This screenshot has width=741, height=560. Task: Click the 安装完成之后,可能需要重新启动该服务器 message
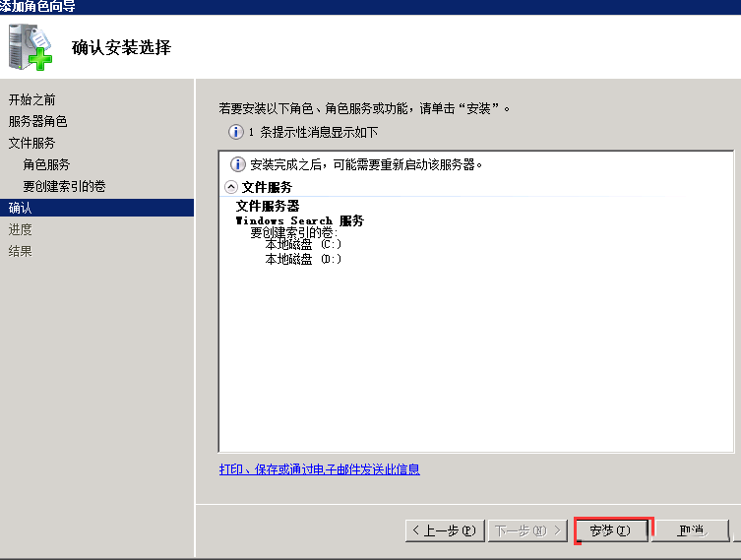pos(366,164)
